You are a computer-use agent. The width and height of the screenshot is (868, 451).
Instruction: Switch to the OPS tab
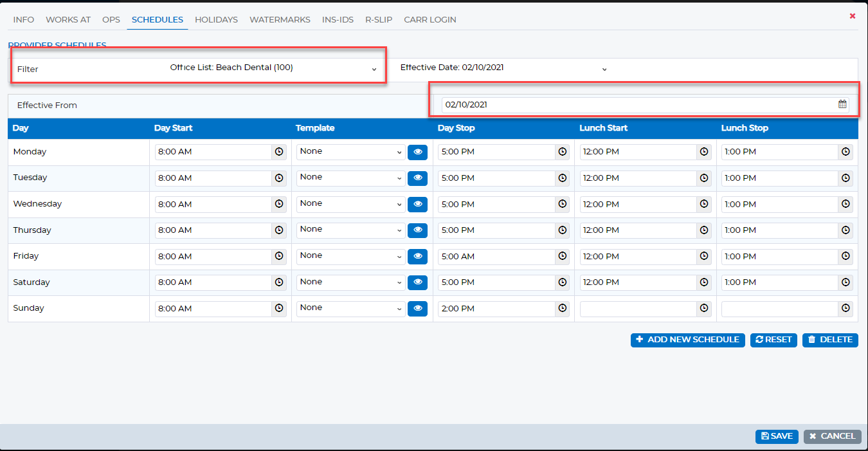(x=111, y=20)
